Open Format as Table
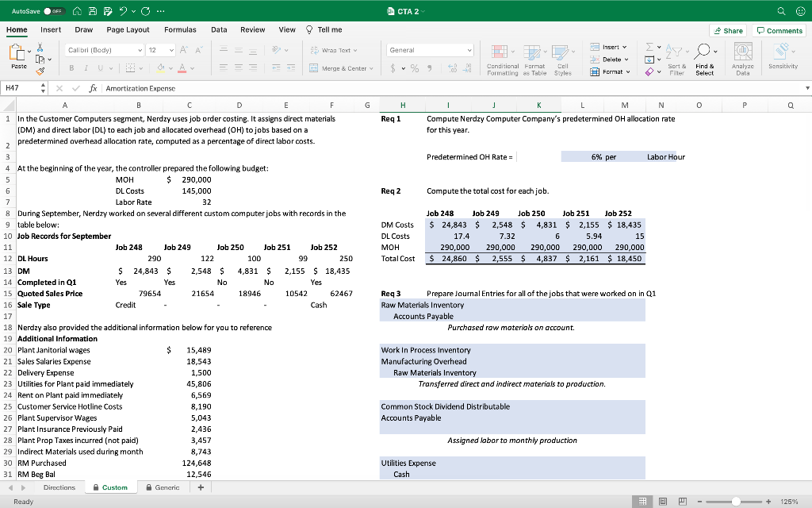The width and height of the screenshot is (812, 508). (x=534, y=60)
